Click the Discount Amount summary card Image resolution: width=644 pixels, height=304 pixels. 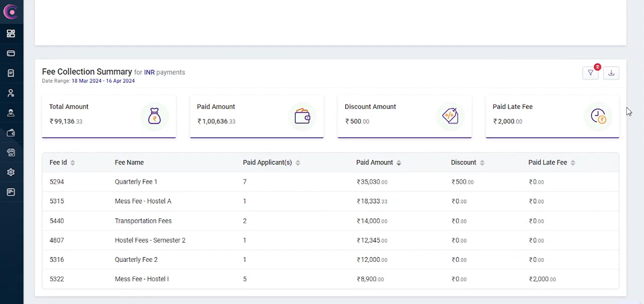coord(404,116)
